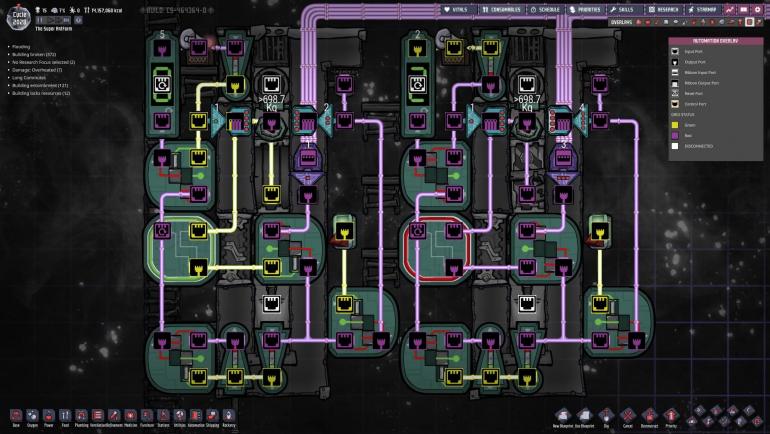Open the Building entombment notification

(x=40, y=85)
